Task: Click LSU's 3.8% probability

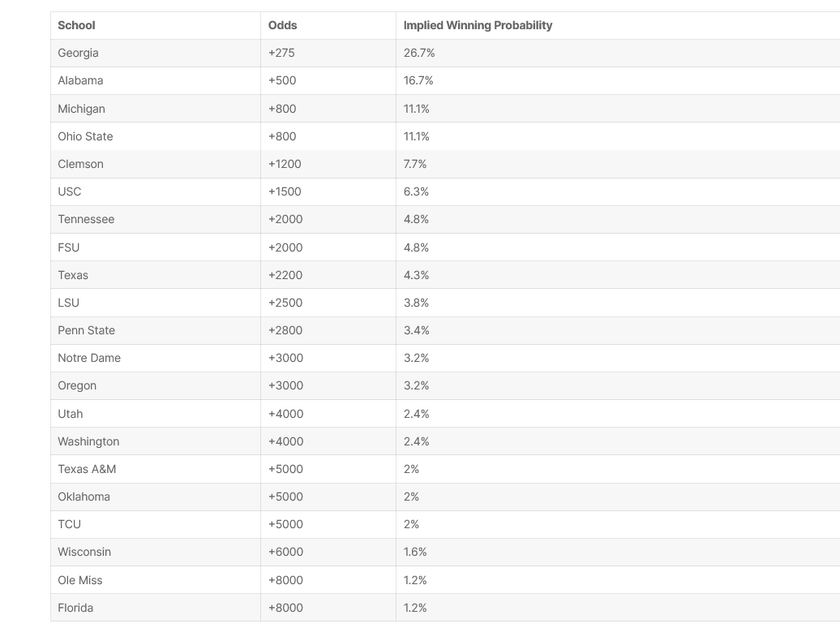Action: [x=416, y=303]
